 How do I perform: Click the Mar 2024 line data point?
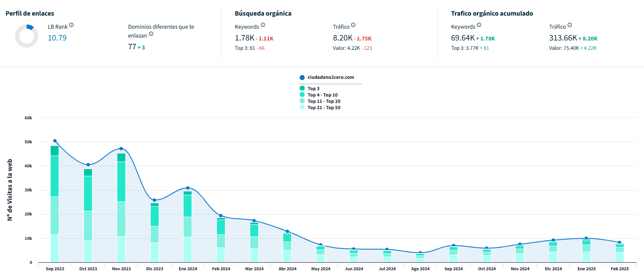tap(254, 221)
